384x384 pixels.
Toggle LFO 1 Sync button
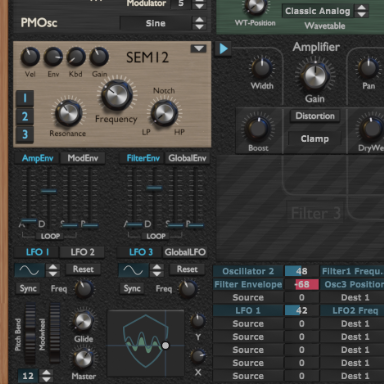pyautogui.click(x=28, y=288)
